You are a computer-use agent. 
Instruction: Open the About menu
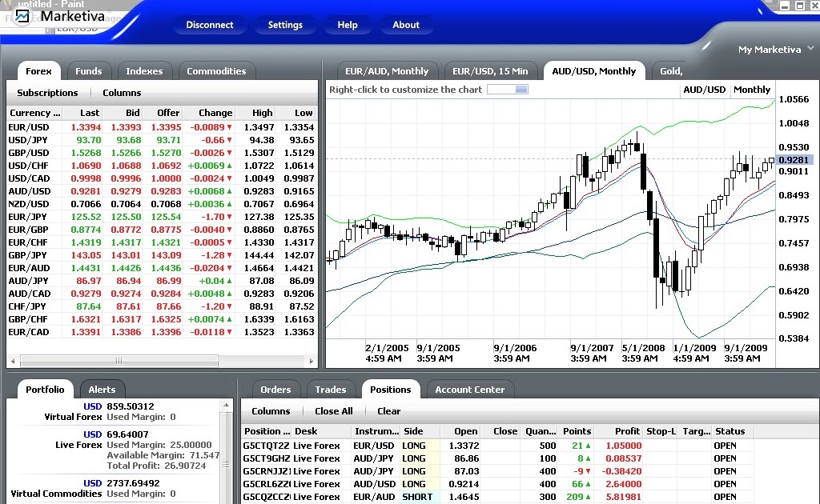click(406, 25)
